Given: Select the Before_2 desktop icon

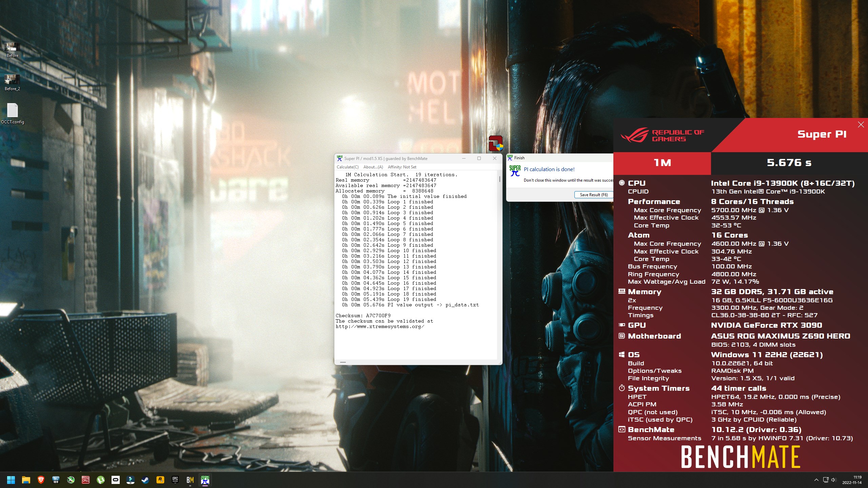Looking at the screenshot, I should point(12,83).
